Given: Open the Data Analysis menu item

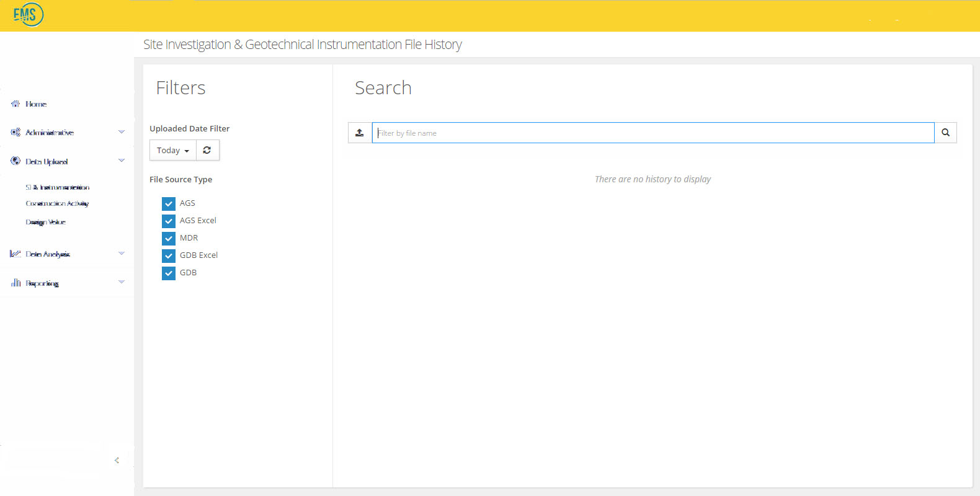Looking at the screenshot, I should click(48, 254).
